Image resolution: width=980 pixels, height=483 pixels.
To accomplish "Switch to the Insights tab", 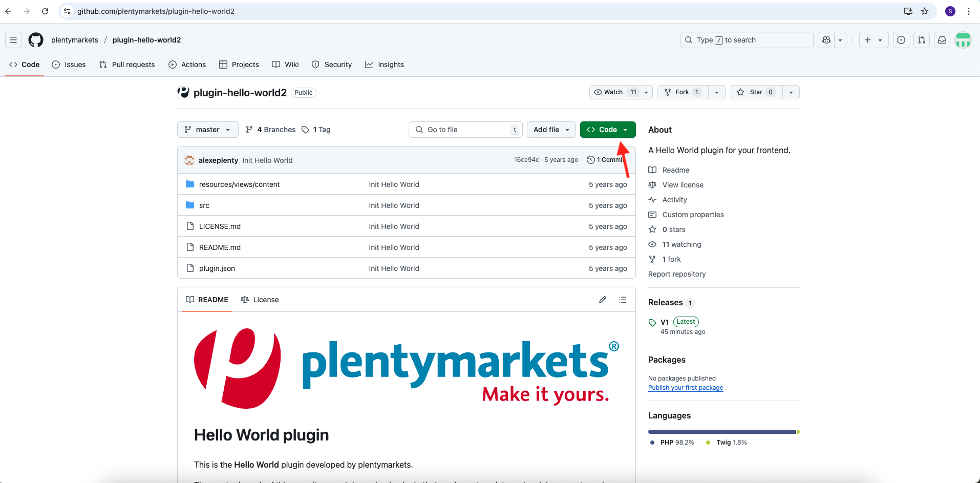I will [385, 65].
